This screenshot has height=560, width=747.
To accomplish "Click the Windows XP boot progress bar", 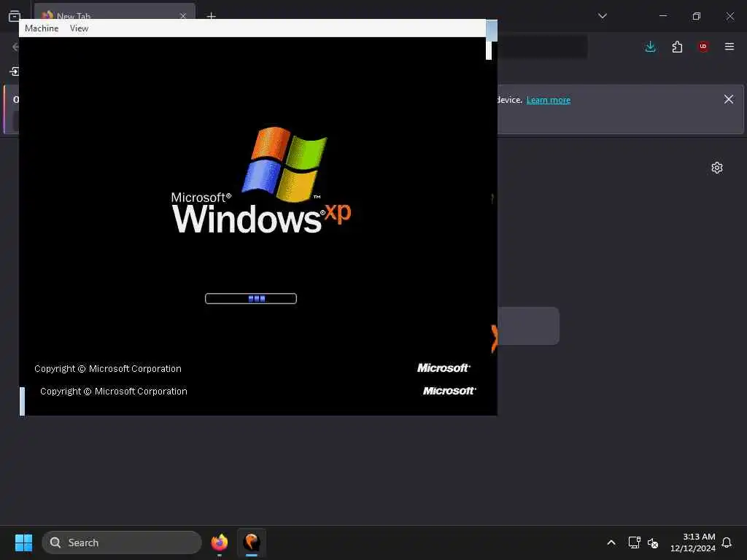I will [251, 298].
